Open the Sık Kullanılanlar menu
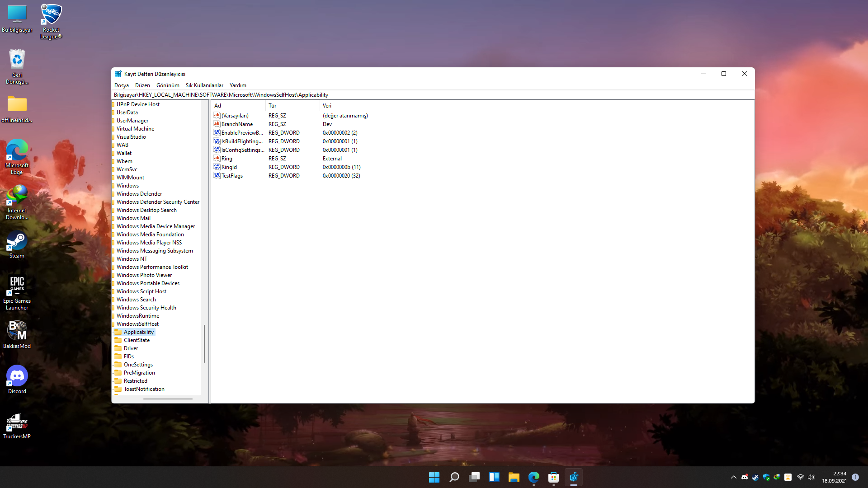Viewport: 868px width, 488px height. pos(204,85)
